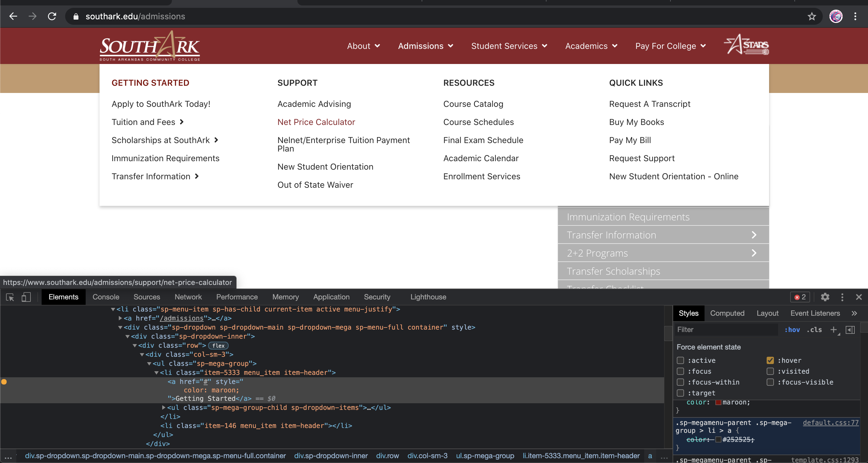
Task: Bookmark this page with star icon
Action: 812,16
